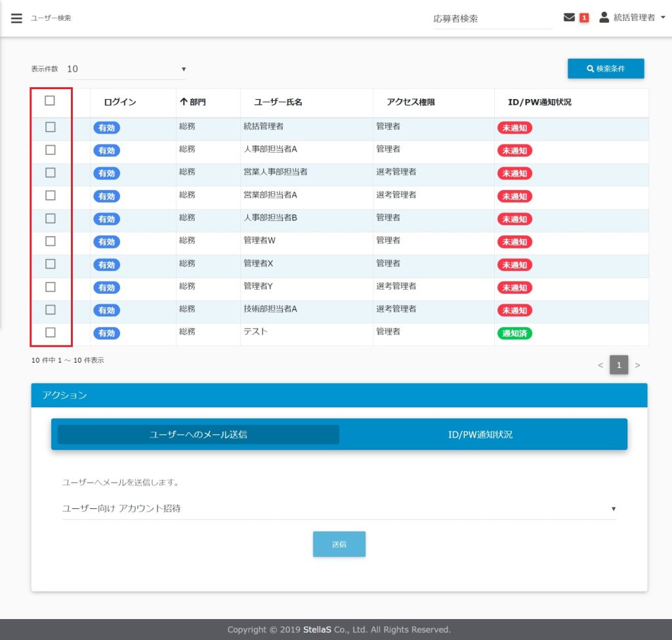Click page number 1 in pagination
The image size is (672, 640).
pos(618,365)
